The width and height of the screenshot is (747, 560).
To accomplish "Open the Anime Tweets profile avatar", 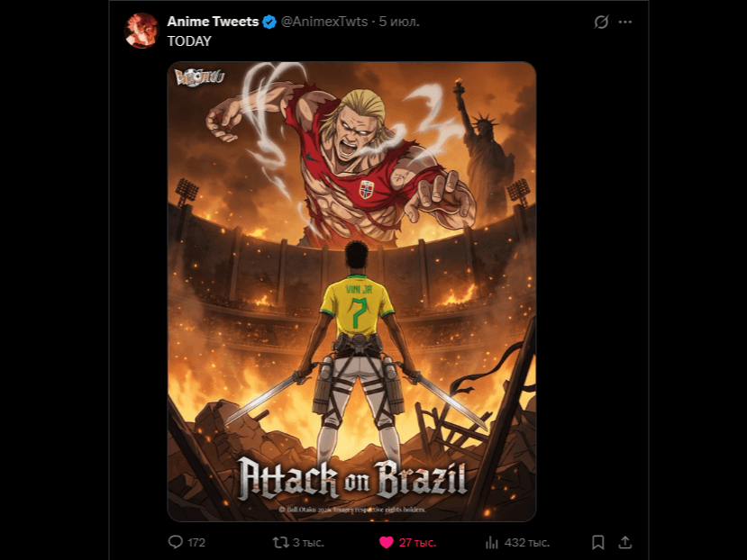I will (x=141, y=31).
